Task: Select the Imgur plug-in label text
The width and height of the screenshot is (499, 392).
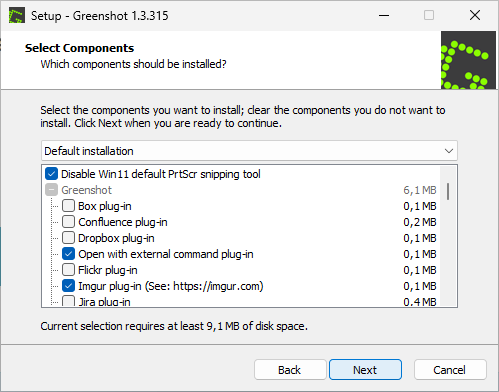Action: pos(171,286)
